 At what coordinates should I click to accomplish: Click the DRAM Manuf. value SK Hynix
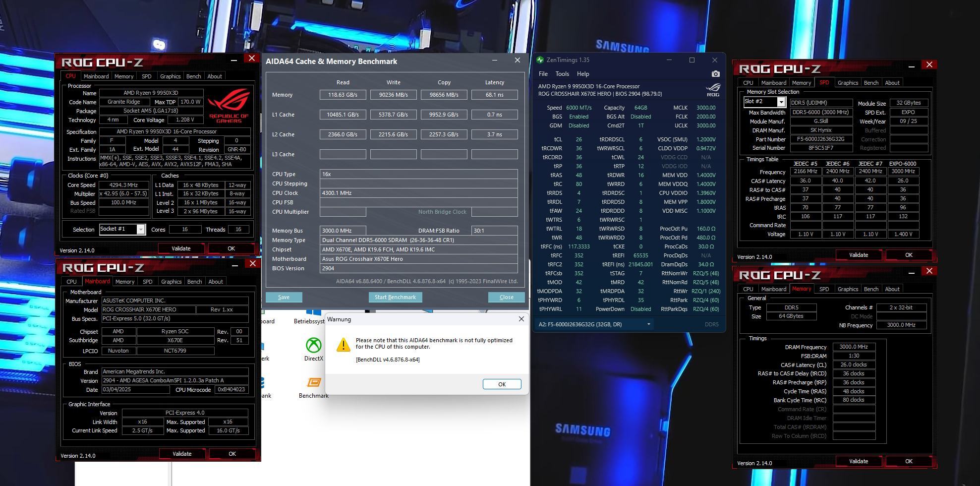pos(821,130)
